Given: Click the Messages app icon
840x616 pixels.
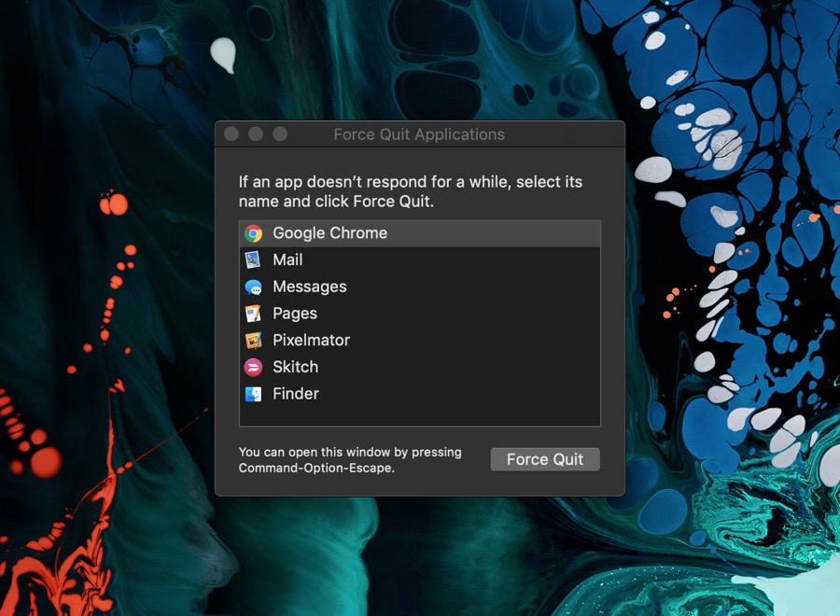Looking at the screenshot, I should point(253,287).
